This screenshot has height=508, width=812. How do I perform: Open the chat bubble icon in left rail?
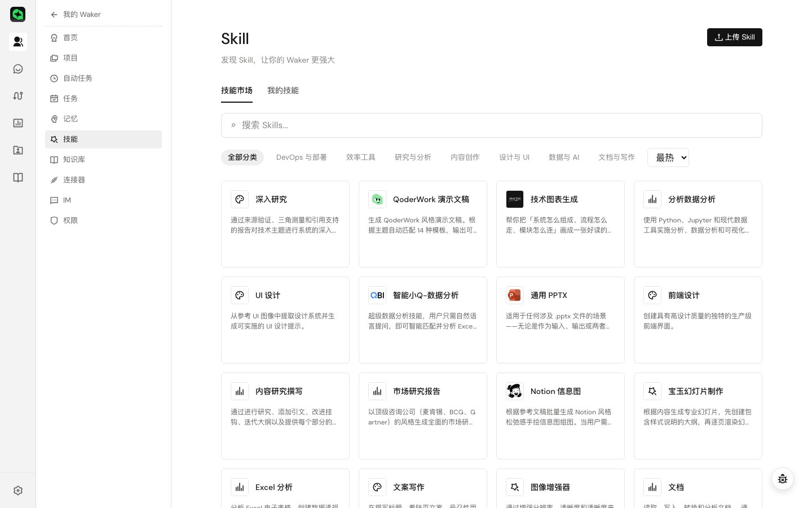18,69
